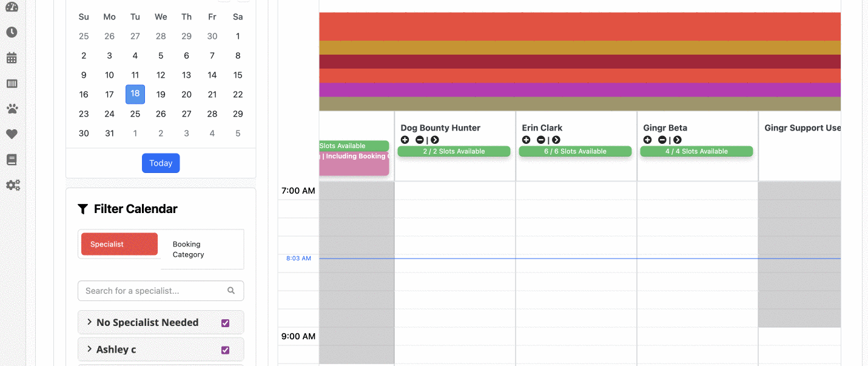
Task: Select the 25th in the mini calendar
Action: (x=135, y=114)
